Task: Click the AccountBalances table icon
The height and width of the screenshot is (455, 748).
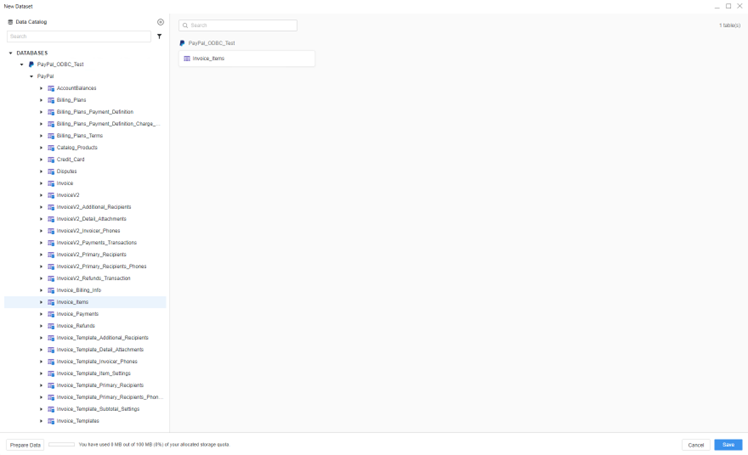Action: click(51, 88)
